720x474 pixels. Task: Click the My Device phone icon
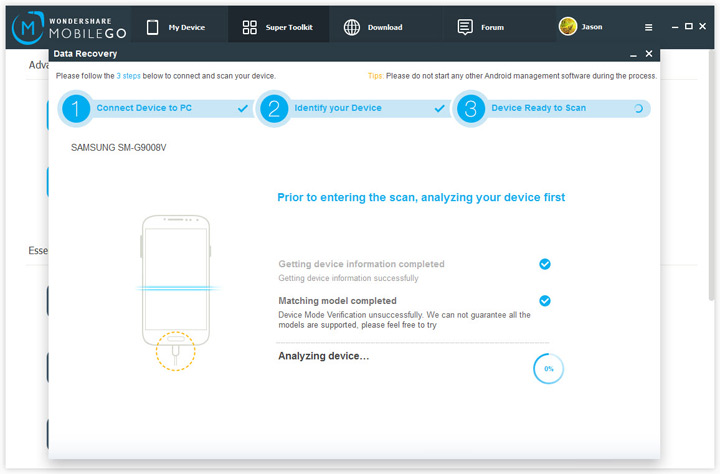point(152,27)
